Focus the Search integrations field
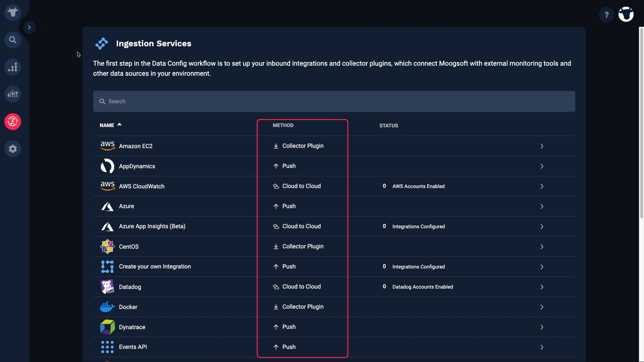This screenshot has width=644, height=362. click(334, 101)
